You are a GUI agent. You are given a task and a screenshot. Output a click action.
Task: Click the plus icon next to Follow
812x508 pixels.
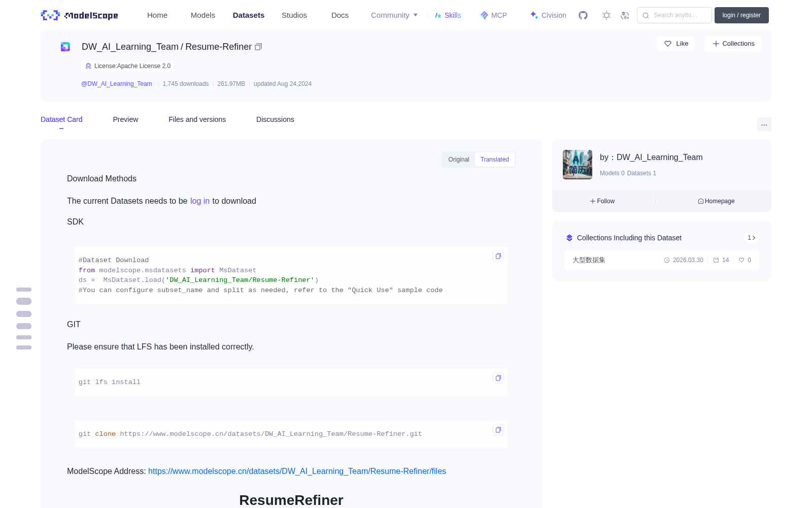[x=593, y=201]
